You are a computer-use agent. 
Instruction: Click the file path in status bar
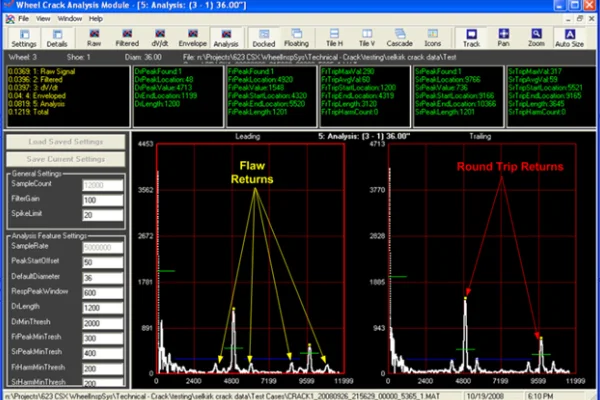tap(222, 396)
